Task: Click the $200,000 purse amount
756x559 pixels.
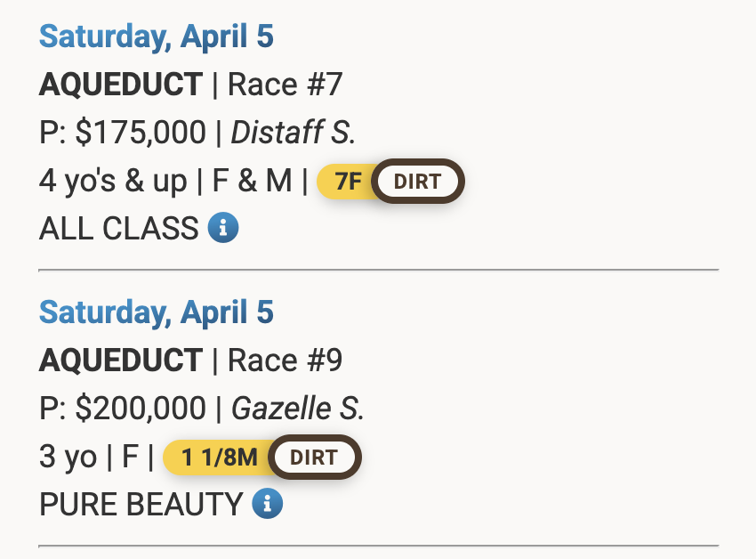Action: (141, 409)
